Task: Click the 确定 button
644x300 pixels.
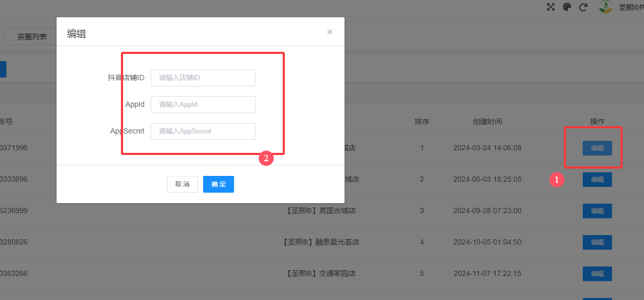Action: point(218,184)
